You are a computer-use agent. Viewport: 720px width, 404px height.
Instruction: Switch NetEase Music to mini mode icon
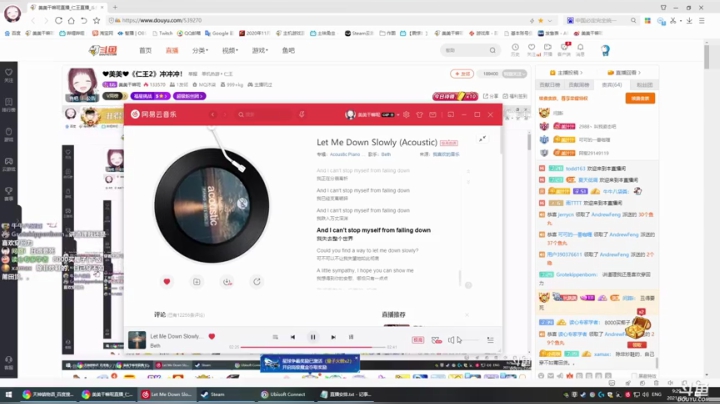pyautogui.click(x=451, y=114)
